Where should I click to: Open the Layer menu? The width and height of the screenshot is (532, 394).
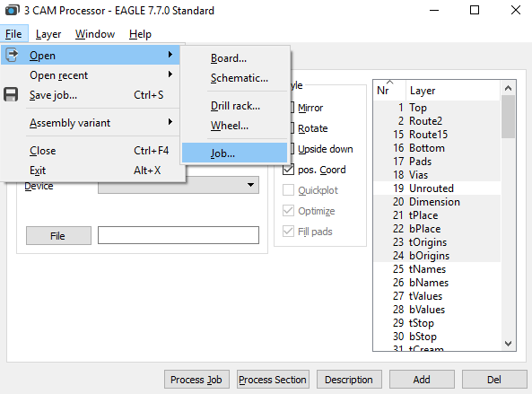48,34
